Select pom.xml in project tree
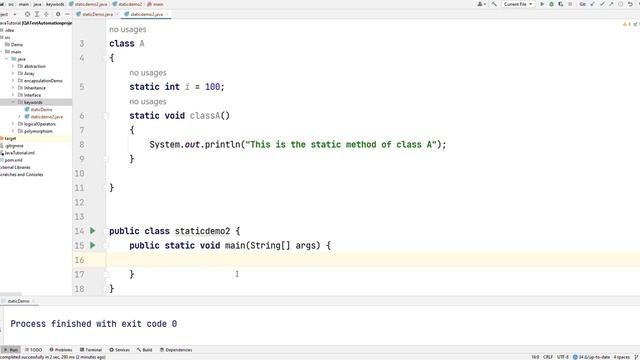Image resolution: width=640 pixels, height=360 pixels. click(x=13, y=160)
